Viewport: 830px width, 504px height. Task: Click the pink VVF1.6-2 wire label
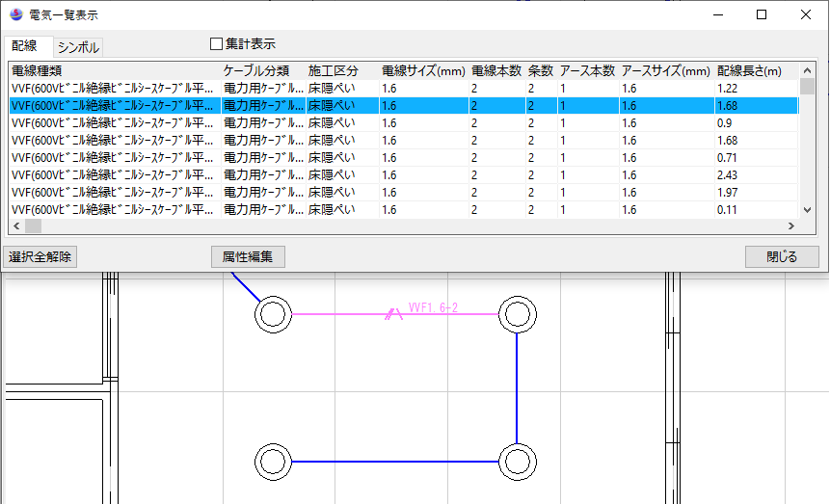click(x=433, y=308)
